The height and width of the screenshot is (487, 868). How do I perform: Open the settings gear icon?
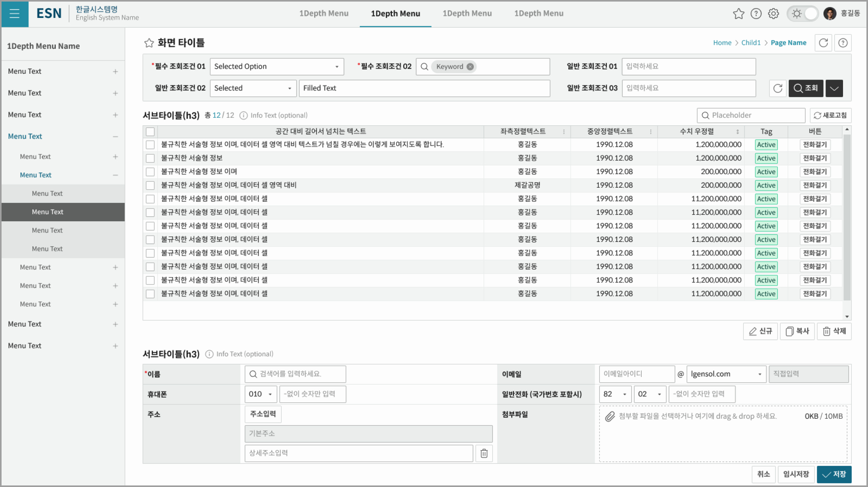(773, 14)
